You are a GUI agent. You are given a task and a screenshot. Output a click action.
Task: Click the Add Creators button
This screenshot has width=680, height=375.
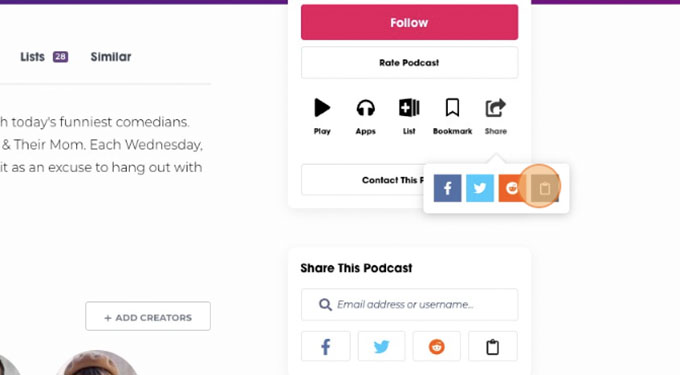point(148,316)
